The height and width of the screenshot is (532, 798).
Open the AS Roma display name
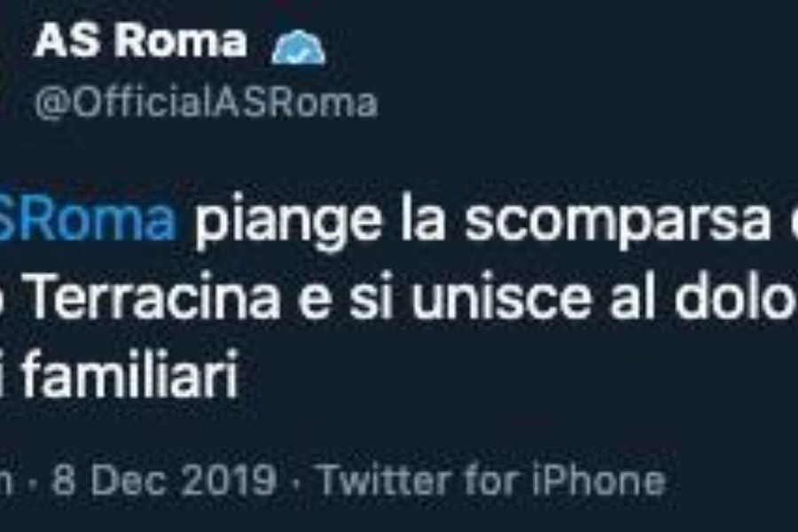tap(140, 42)
